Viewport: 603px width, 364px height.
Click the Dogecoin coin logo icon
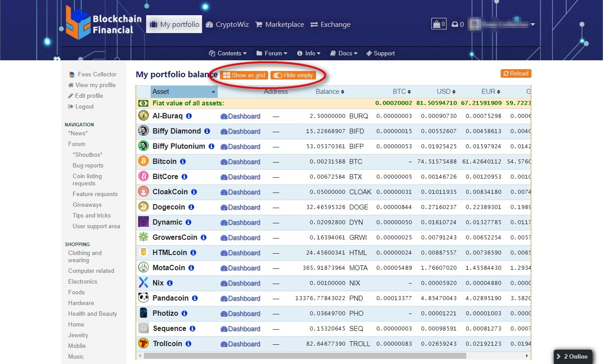pyautogui.click(x=143, y=207)
